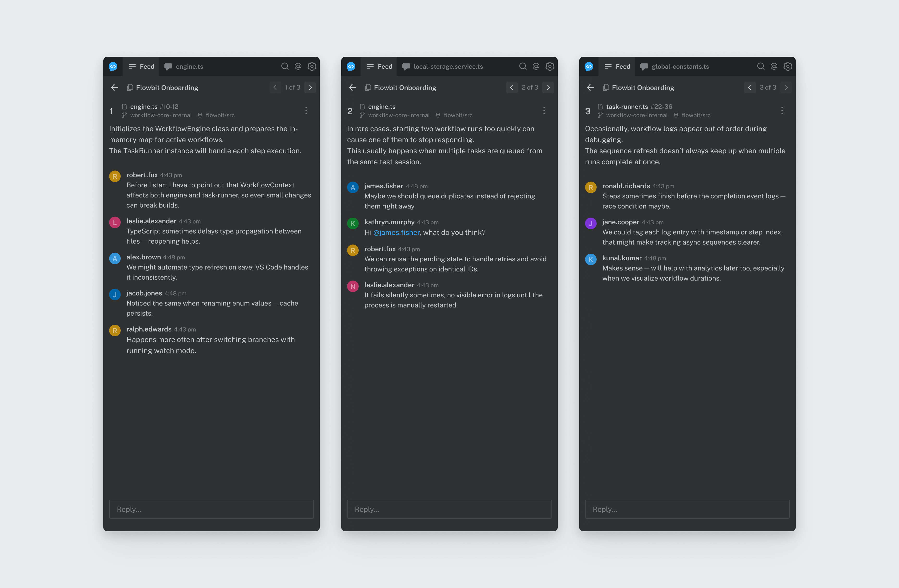Click username ralph.edwards
Viewport: 899px width, 588px height.
coord(149,329)
